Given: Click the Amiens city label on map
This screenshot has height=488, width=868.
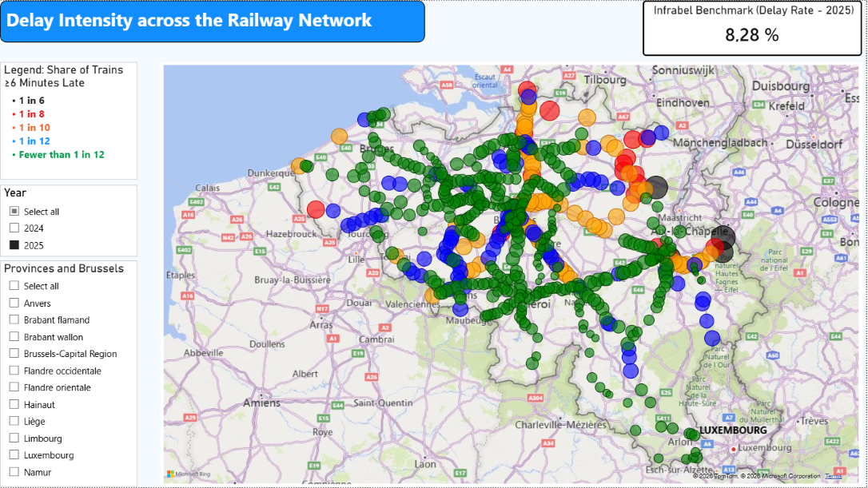Looking at the screenshot, I should pyautogui.click(x=262, y=403).
